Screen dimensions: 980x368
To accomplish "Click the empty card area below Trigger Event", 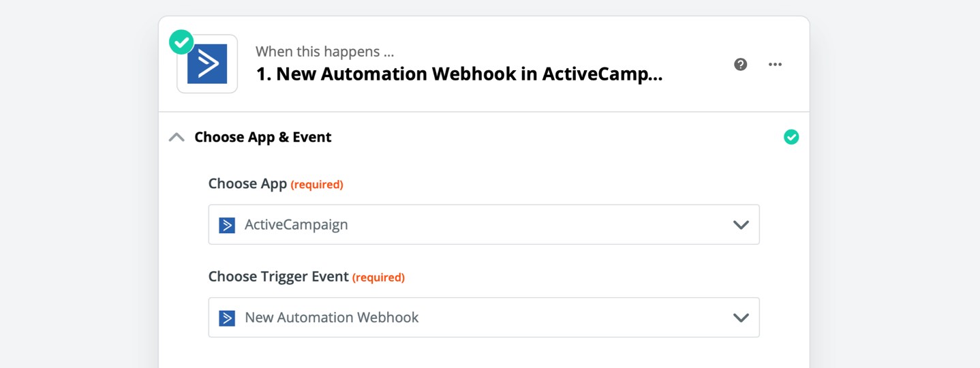I will click(484, 354).
